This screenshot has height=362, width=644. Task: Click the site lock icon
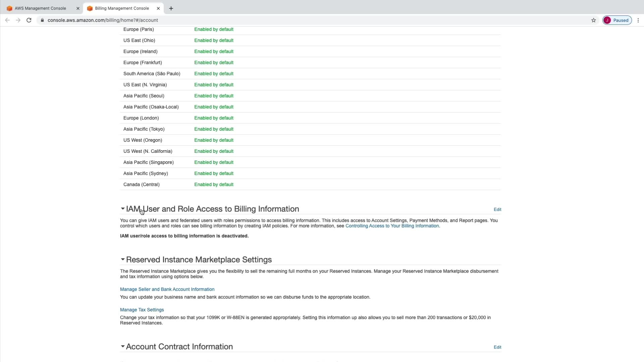pyautogui.click(x=42, y=20)
